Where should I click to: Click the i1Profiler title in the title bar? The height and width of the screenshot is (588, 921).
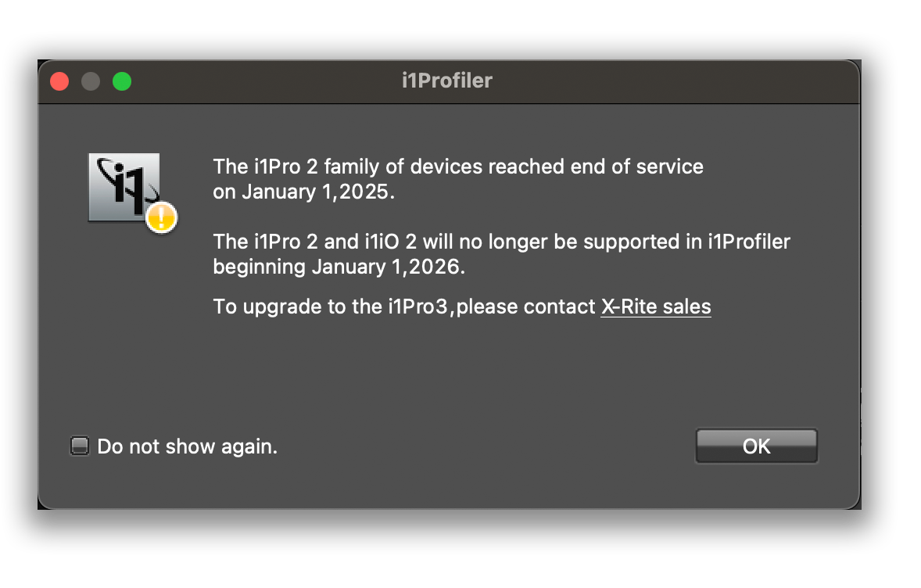click(x=447, y=81)
